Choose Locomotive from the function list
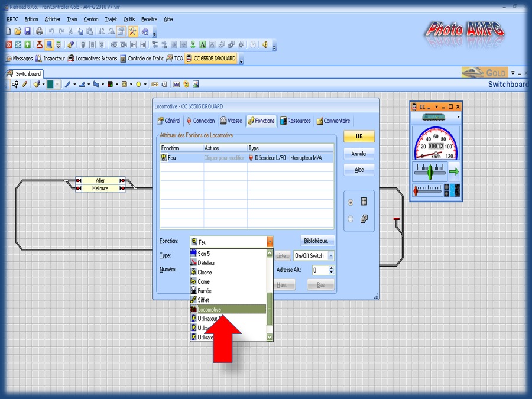Viewport: 532px width, 399px height. (228, 309)
